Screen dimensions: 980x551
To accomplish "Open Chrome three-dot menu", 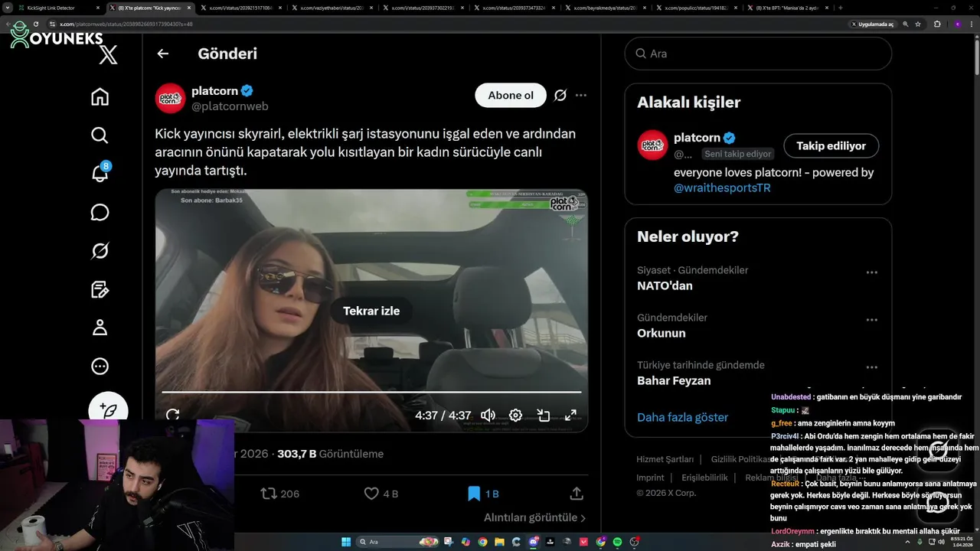I will click(973, 24).
